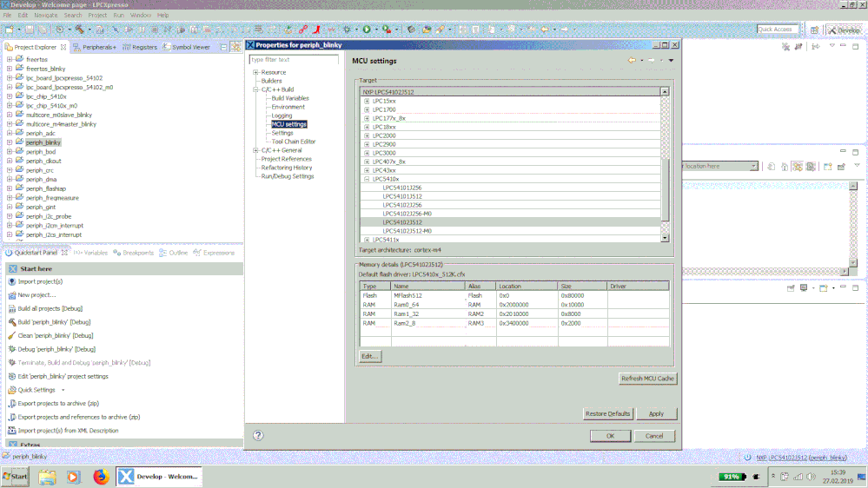868x488 pixels.
Task: Click the green Run button in toolbar
Action: (x=367, y=30)
